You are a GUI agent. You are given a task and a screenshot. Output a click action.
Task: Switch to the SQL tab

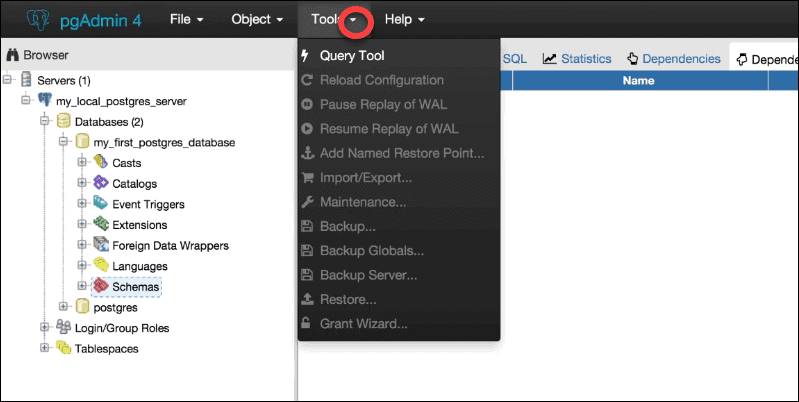515,59
